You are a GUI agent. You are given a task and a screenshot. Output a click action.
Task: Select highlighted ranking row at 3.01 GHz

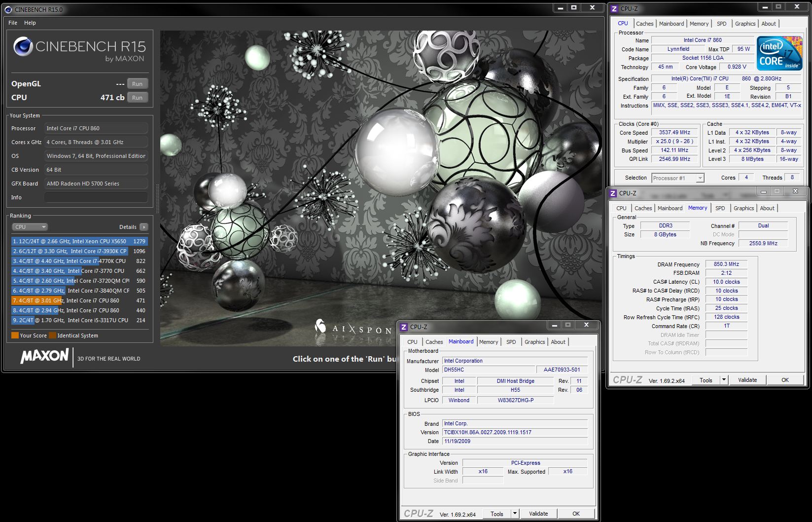pyautogui.click(x=79, y=300)
